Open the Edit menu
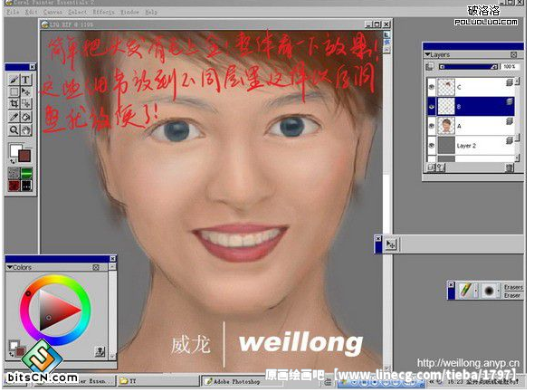This screenshot has height=392, width=553. [31, 12]
